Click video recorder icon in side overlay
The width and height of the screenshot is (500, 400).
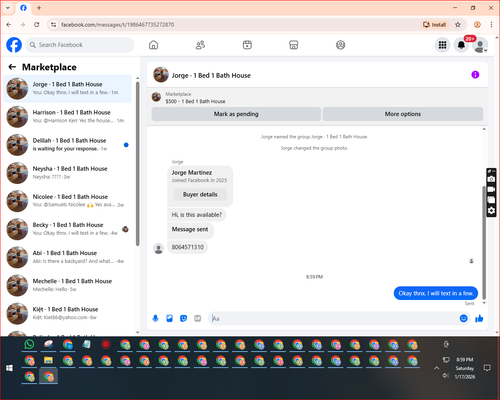(491, 189)
